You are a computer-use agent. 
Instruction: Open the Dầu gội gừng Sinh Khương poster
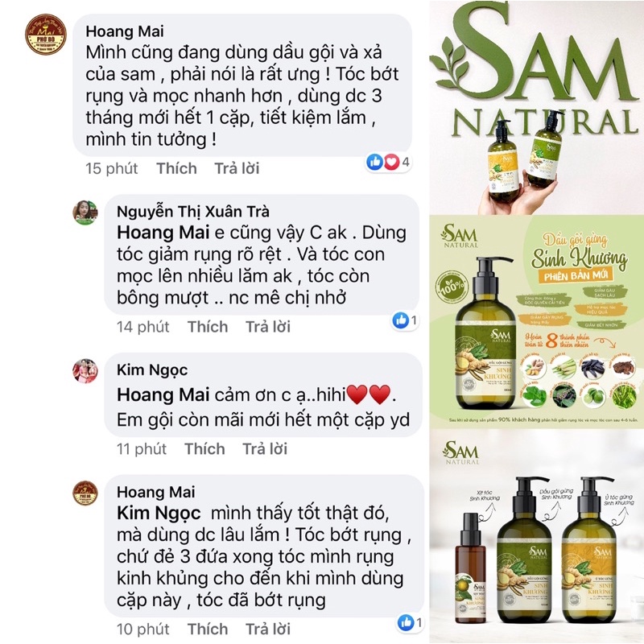(x=536, y=321)
